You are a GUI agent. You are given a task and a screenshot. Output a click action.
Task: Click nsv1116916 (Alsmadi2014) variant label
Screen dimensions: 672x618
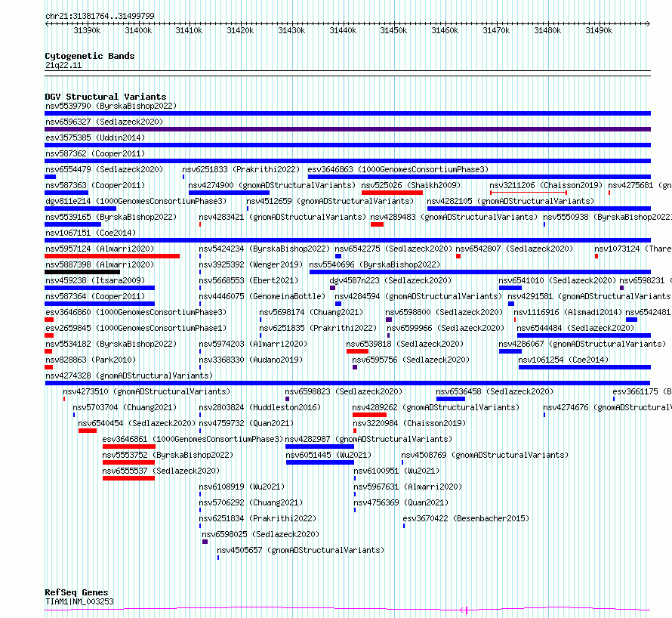(x=568, y=312)
